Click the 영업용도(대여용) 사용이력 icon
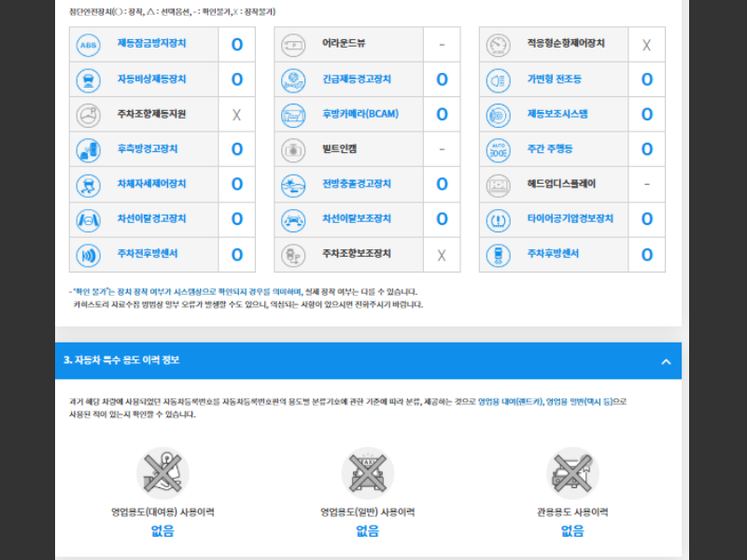 tap(162, 472)
